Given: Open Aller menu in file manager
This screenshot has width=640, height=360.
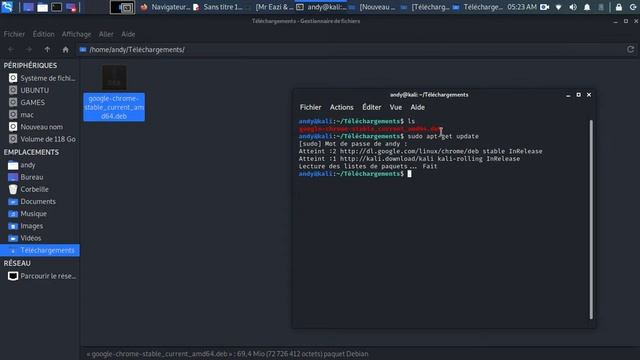Looking at the screenshot, I should (x=106, y=34).
